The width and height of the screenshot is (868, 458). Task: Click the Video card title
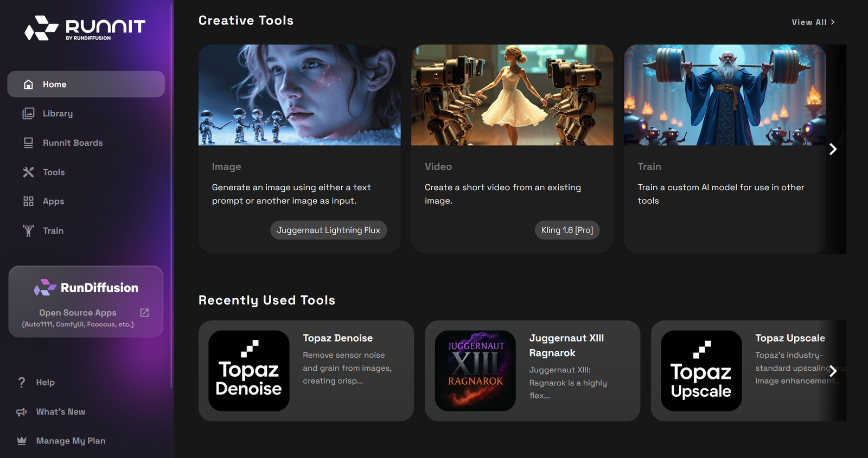pos(438,167)
